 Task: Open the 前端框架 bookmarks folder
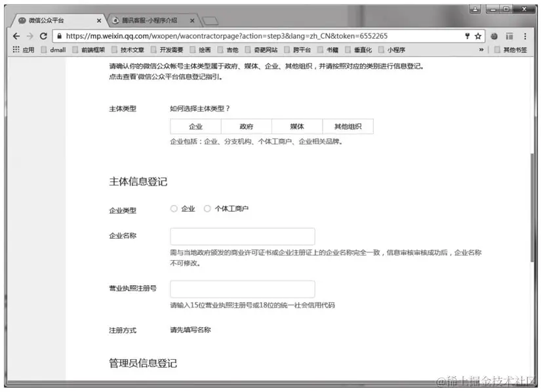(88, 50)
